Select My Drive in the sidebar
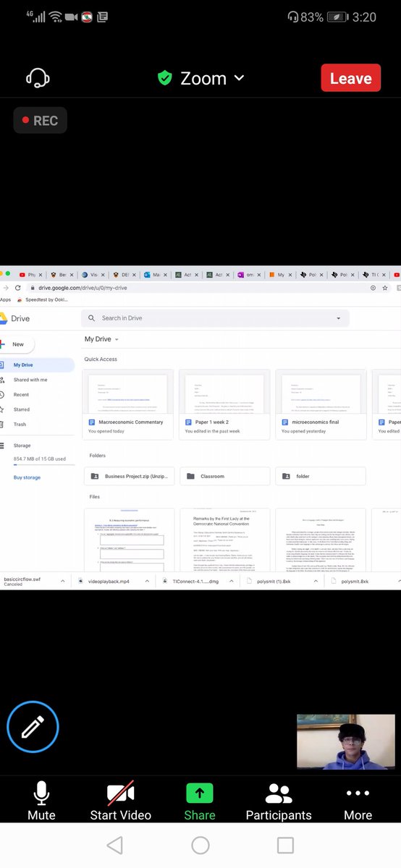Screen dimensions: 401x868 coord(36,365)
